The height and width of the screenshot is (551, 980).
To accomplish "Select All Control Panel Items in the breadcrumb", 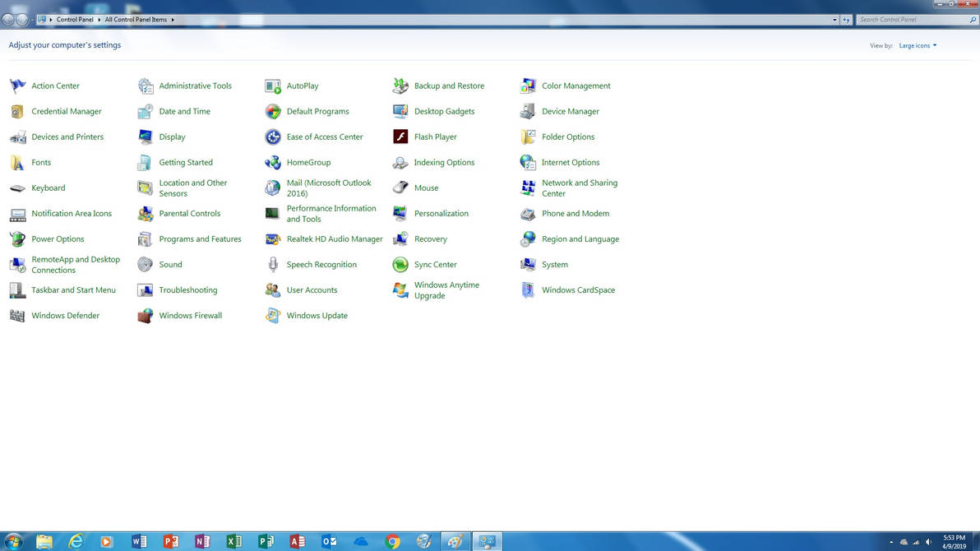I will (x=135, y=19).
